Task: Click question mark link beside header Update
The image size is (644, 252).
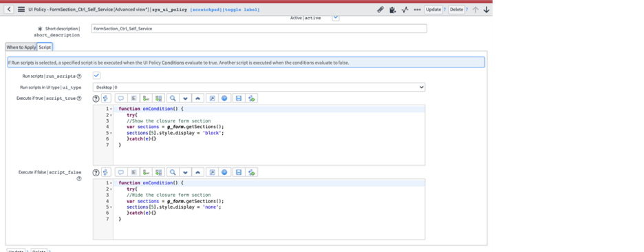Action: 444,10
